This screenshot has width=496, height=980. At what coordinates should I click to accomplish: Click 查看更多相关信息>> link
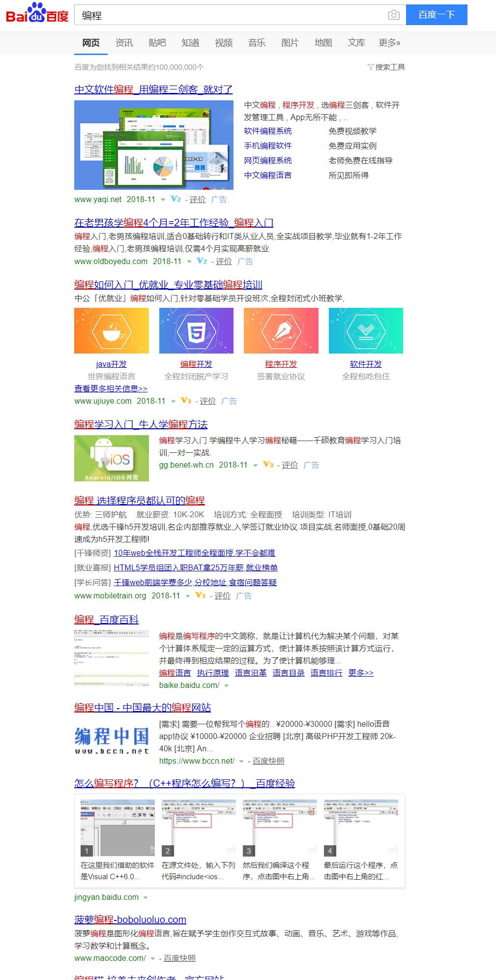[111, 388]
